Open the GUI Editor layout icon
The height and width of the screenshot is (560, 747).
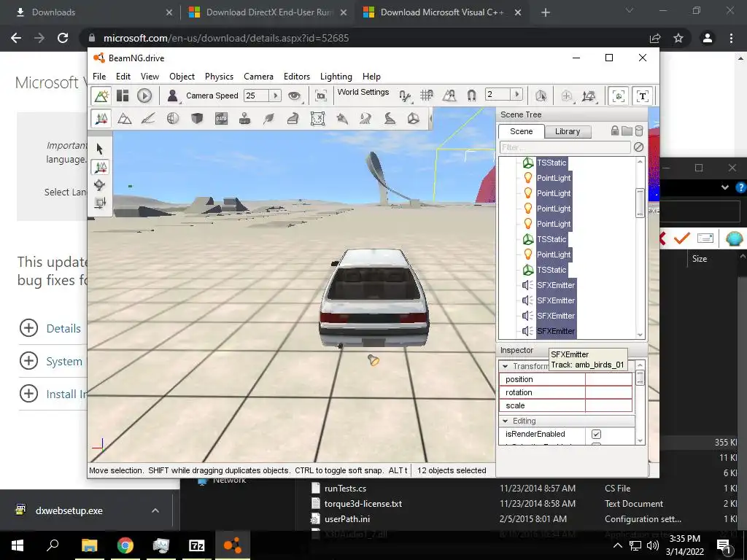point(123,96)
